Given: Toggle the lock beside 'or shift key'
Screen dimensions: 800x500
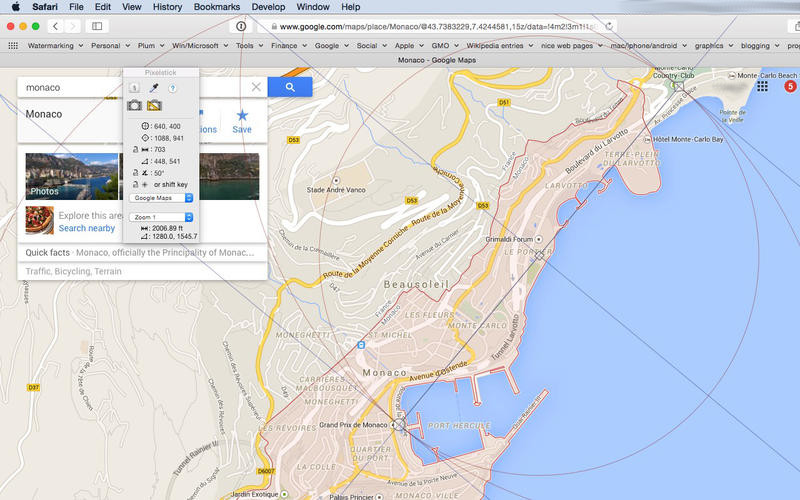Looking at the screenshot, I should point(136,185).
